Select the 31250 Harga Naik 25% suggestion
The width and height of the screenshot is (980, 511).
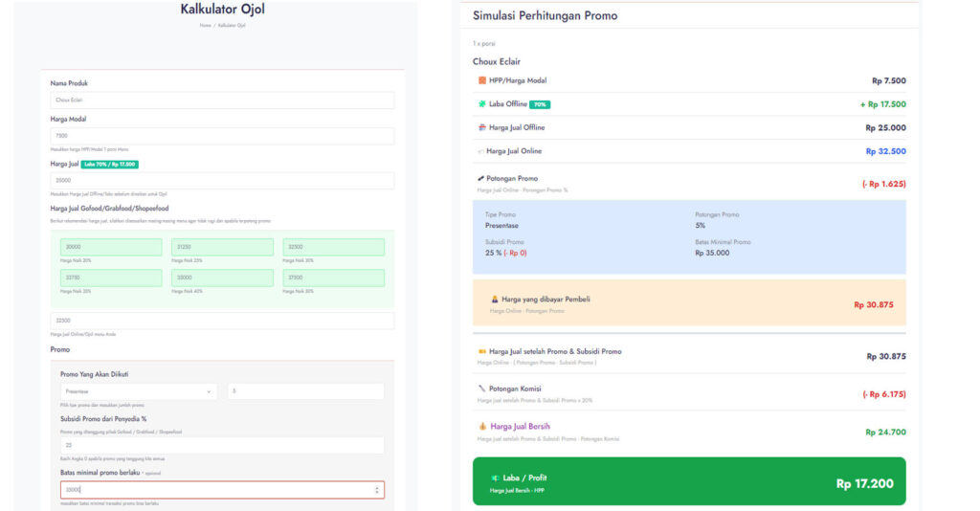click(x=222, y=247)
